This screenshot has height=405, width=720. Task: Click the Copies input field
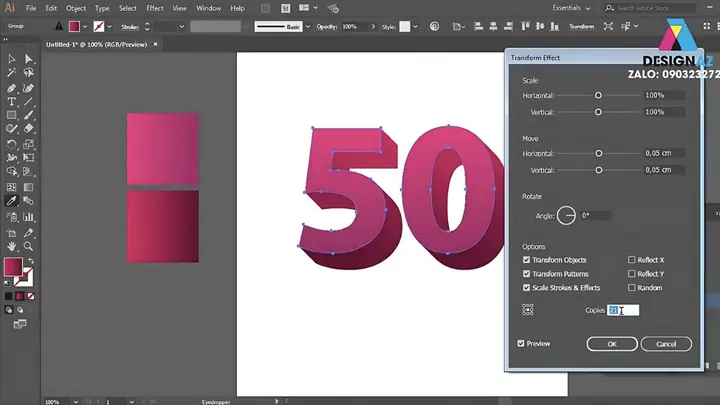coord(623,310)
